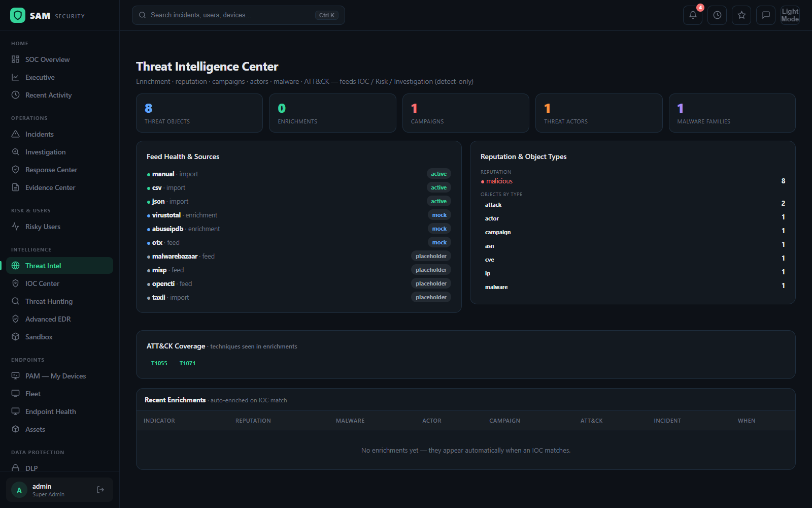Click the Incidents warning triangle icon
812x508 pixels.
pos(15,134)
